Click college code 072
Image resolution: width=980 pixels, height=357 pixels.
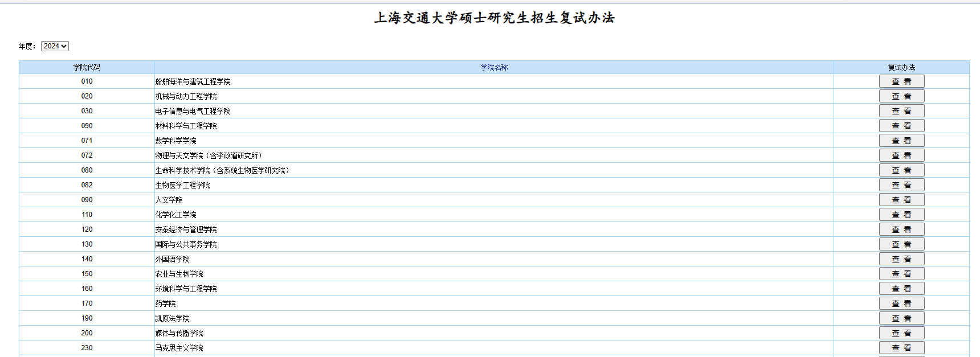point(87,155)
